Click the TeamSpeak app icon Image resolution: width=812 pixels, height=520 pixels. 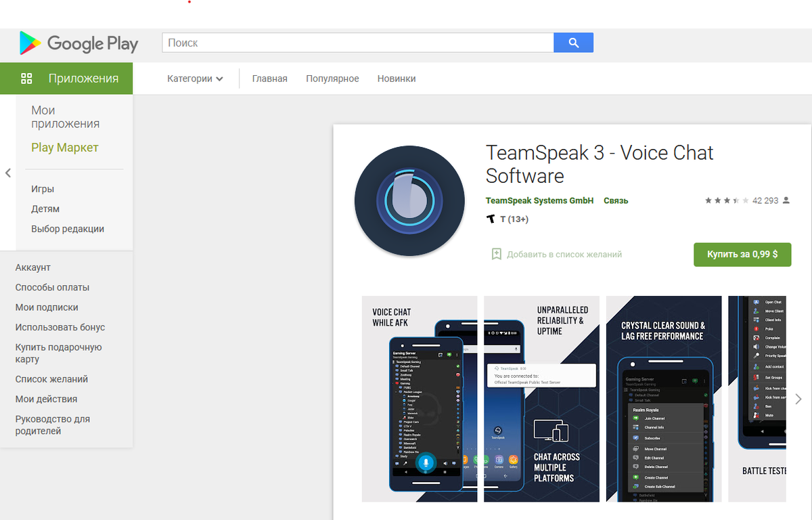click(x=409, y=200)
